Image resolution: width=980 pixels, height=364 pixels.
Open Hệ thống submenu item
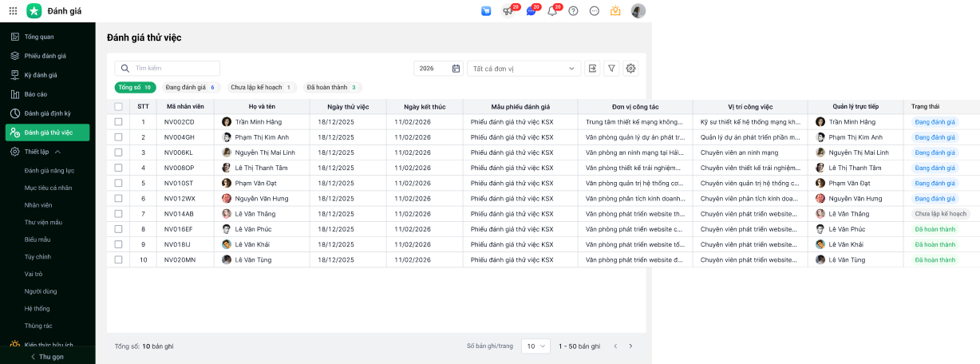[x=37, y=308]
